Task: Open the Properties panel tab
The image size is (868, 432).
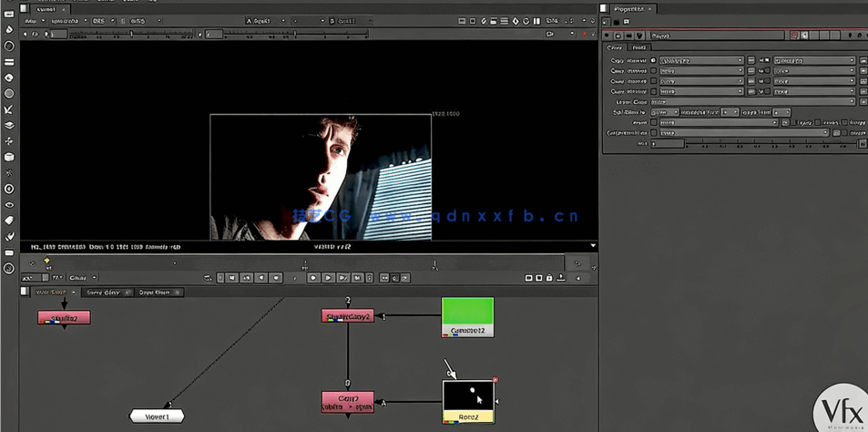Action: pyautogui.click(x=632, y=9)
